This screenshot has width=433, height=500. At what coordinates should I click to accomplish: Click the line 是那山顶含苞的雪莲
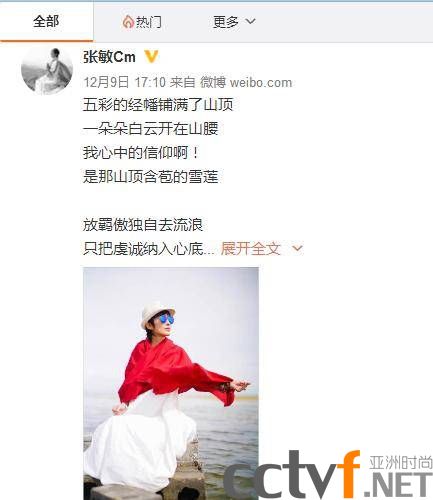click(150, 176)
